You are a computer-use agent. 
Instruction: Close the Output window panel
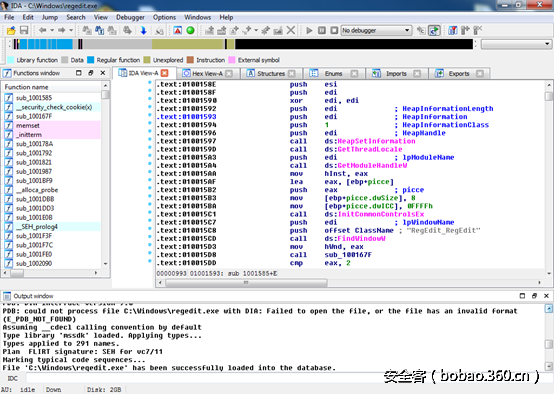[546, 296]
